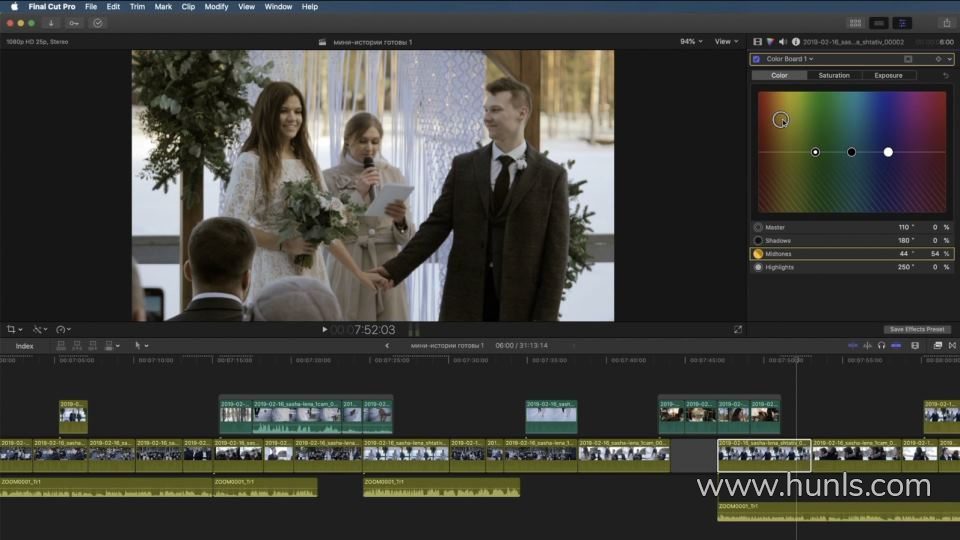Go back in timeline history arrow

tap(387, 346)
